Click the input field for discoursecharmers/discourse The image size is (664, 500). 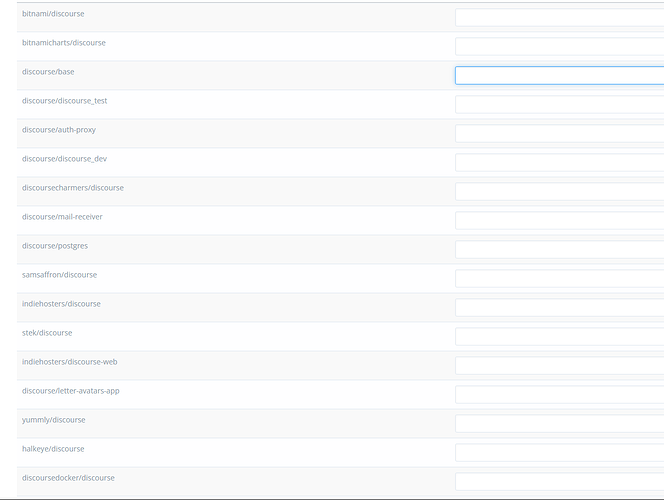559,191
